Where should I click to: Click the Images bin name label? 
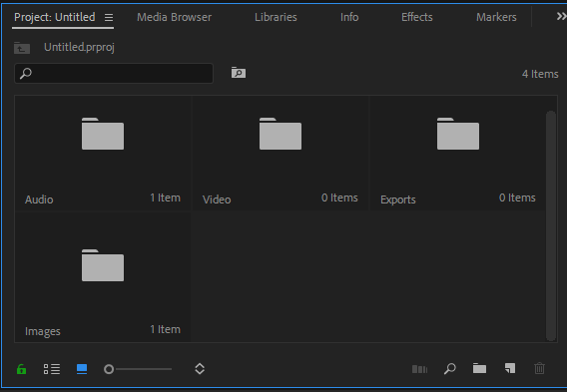point(43,331)
